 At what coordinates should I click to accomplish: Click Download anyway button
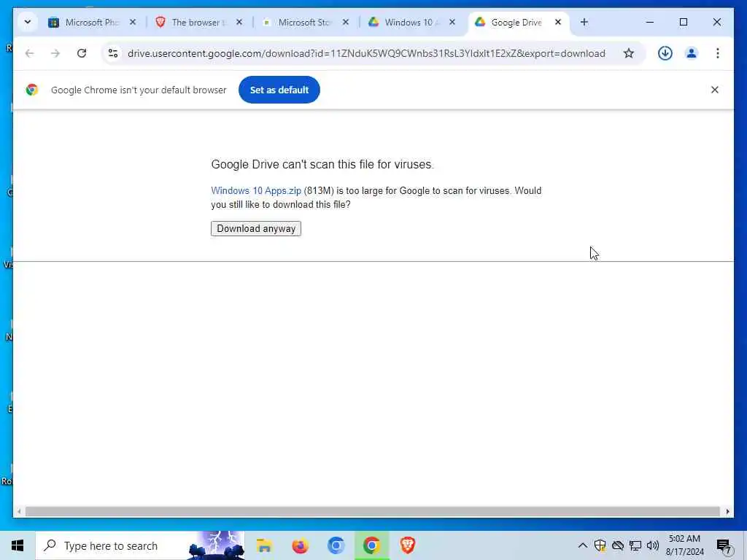[256, 228]
